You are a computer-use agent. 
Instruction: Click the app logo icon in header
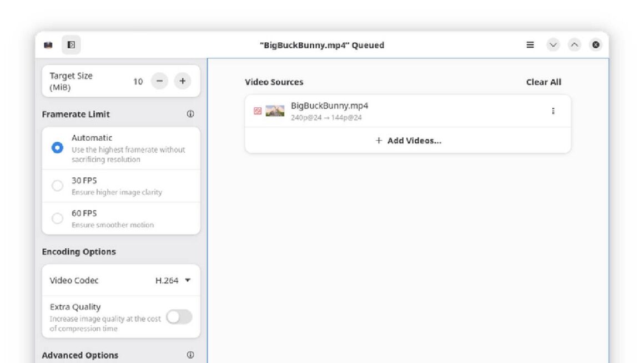48,45
